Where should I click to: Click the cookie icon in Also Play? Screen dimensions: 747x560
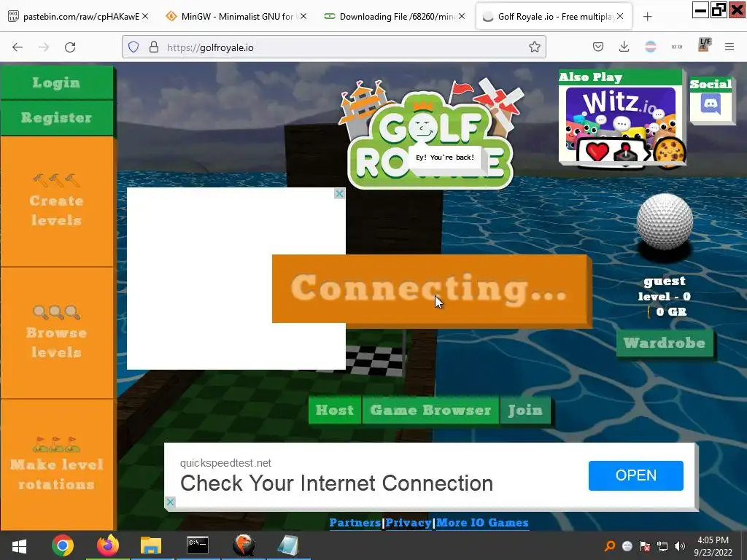pyautogui.click(x=670, y=153)
